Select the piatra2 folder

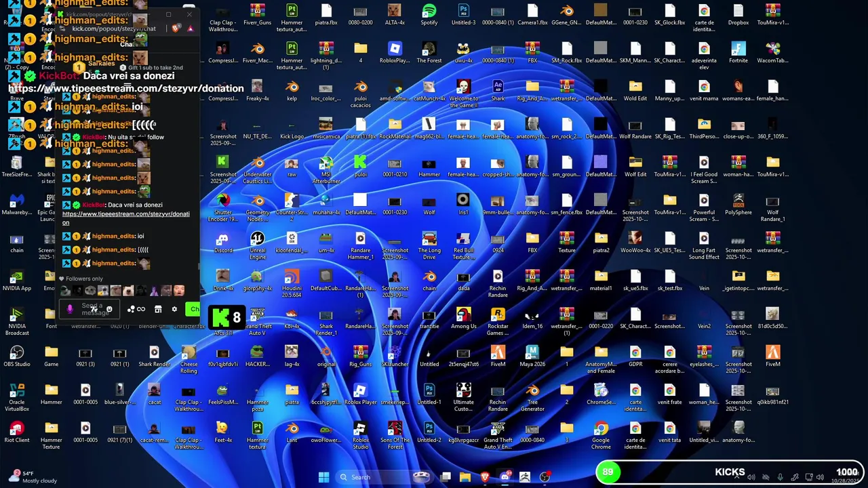click(x=601, y=243)
